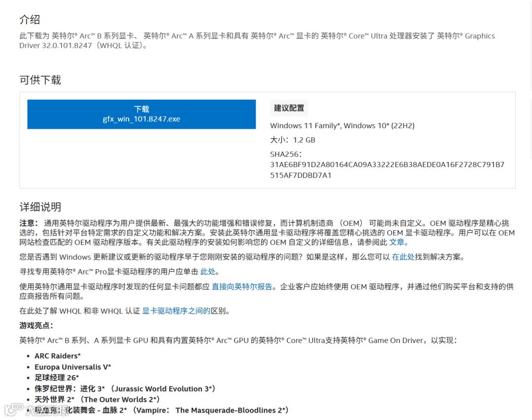Click the ARC Raiders* list item
532x420 pixels.
pyautogui.click(x=58, y=356)
